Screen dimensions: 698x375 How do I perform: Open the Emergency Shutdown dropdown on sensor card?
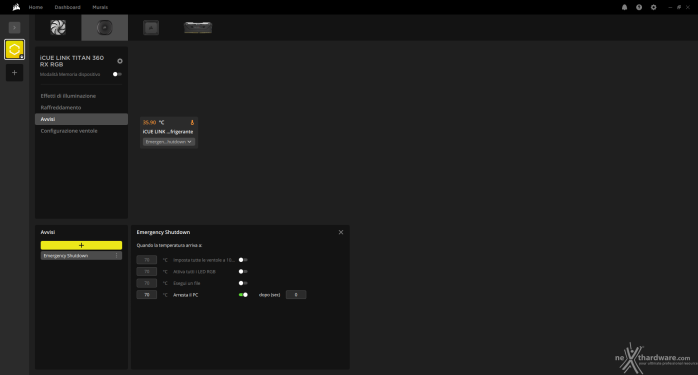tap(169, 142)
